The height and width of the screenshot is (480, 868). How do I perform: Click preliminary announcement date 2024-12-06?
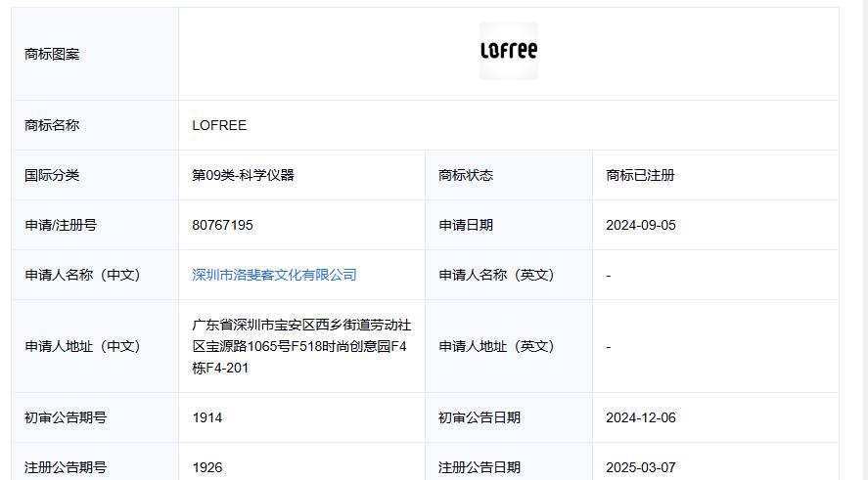pos(641,417)
